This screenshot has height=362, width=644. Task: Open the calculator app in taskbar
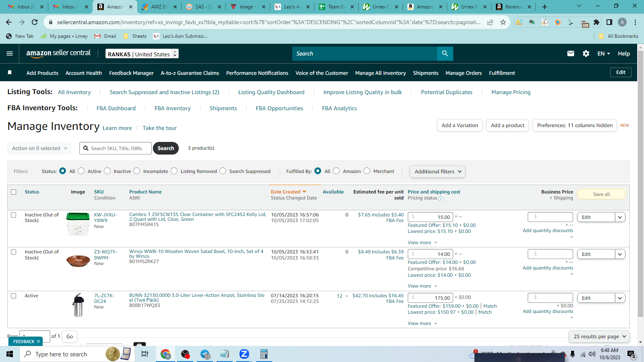pyautogui.click(x=264, y=354)
